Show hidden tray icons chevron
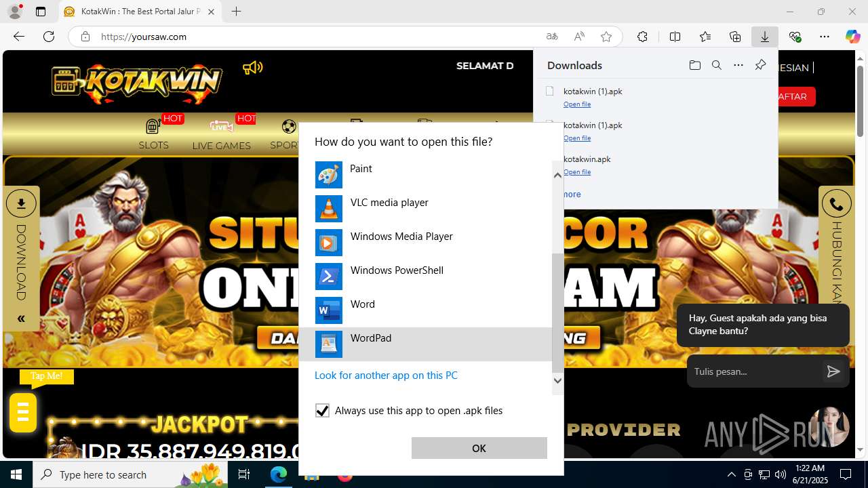Screen dimensions: 868x488 (731, 474)
